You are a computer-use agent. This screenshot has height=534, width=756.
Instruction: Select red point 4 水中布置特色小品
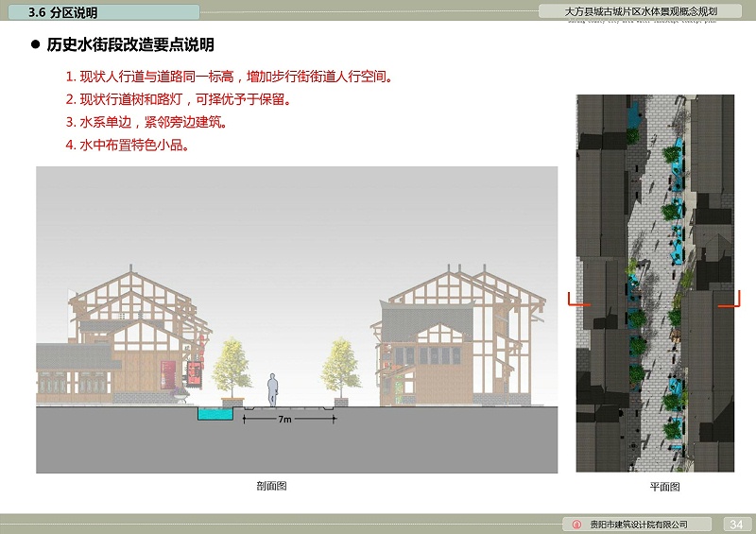click(127, 145)
